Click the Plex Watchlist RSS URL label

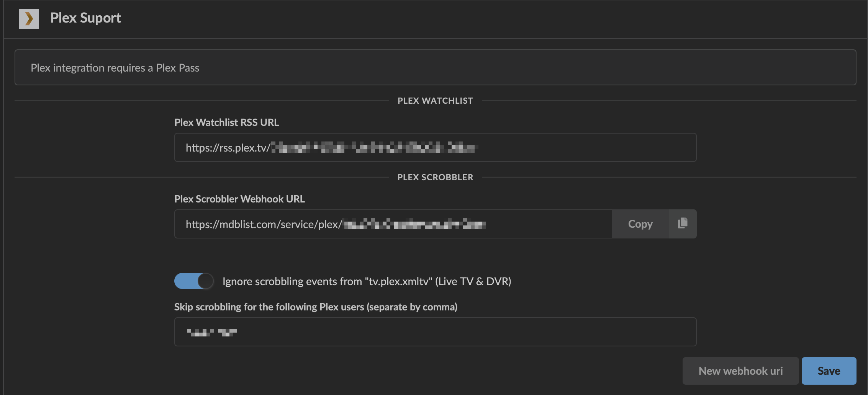click(x=226, y=122)
